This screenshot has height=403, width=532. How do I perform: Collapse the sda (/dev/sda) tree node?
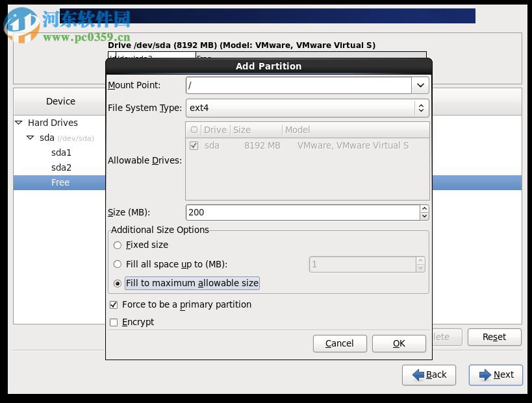tap(30, 138)
